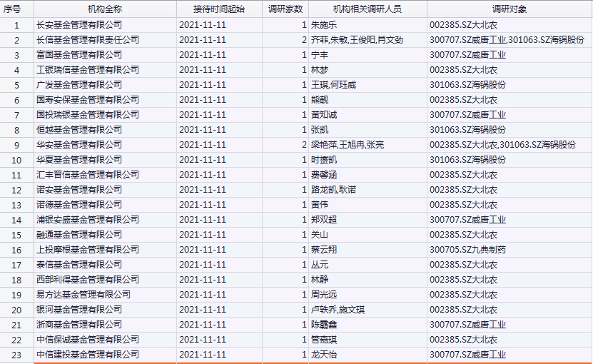Select the 易方达基金管理有限公司 cell

coord(83,295)
